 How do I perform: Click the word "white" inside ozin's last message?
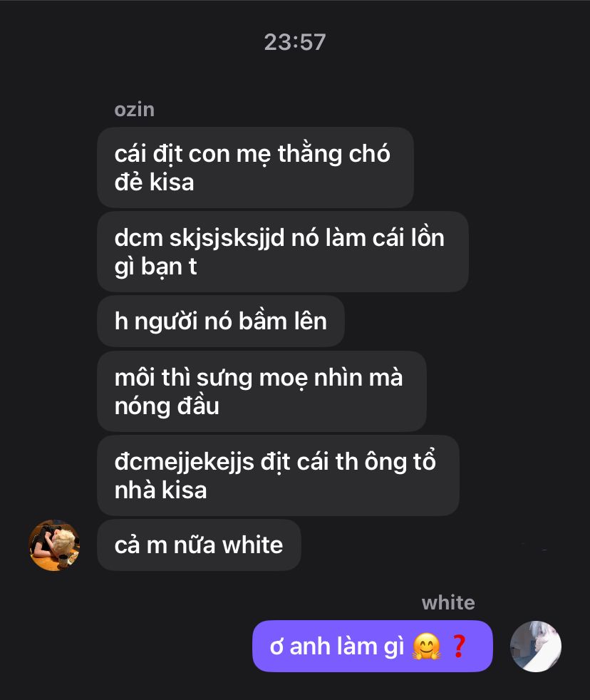(252, 545)
